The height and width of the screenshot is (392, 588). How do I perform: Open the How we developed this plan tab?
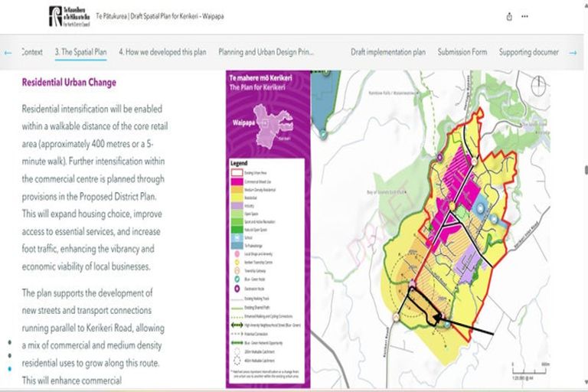[x=162, y=52]
